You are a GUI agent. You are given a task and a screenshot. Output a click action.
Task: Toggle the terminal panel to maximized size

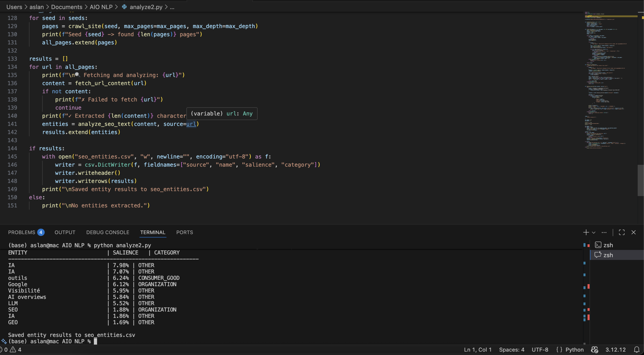(x=621, y=232)
